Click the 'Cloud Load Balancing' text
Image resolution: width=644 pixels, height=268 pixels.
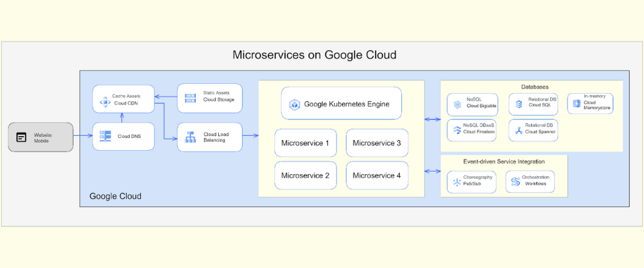(216, 137)
